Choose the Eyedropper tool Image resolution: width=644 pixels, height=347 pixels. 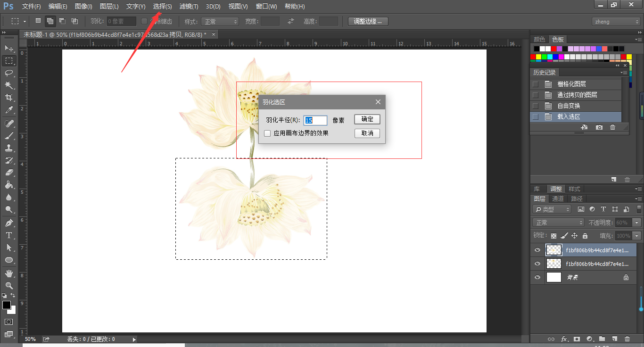[x=9, y=110]
